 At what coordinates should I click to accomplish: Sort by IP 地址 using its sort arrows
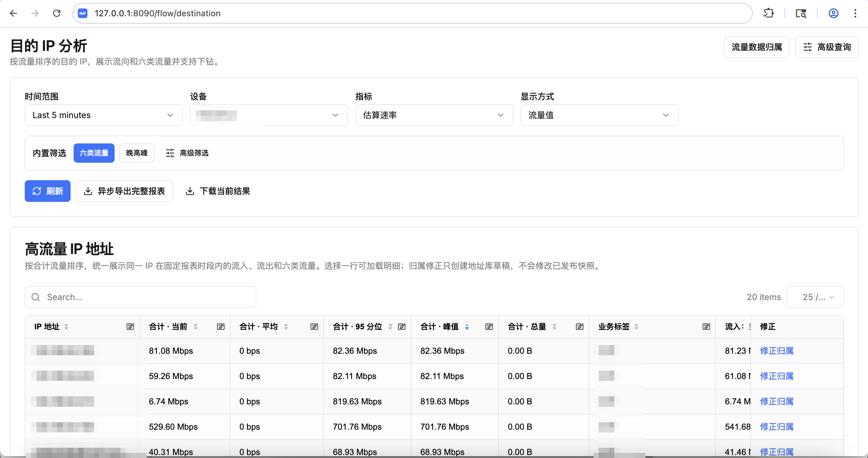tap(66, 327)
